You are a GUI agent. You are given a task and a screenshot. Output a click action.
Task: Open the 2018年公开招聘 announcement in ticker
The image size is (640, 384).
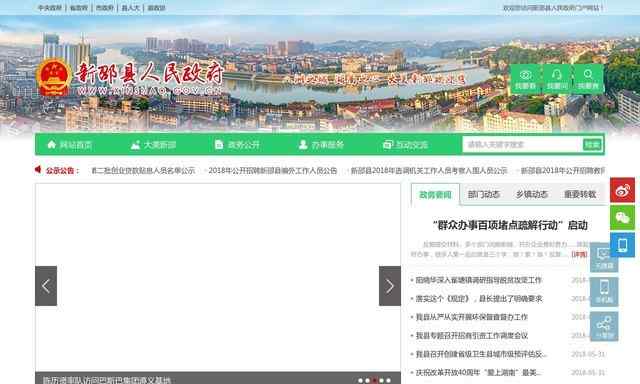click(272, 171)
